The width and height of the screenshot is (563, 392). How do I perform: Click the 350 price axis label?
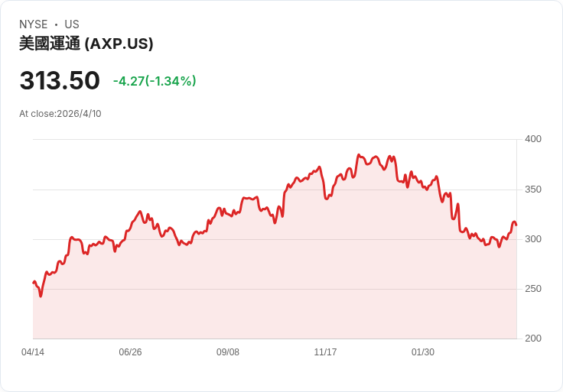tap(532, 190)
